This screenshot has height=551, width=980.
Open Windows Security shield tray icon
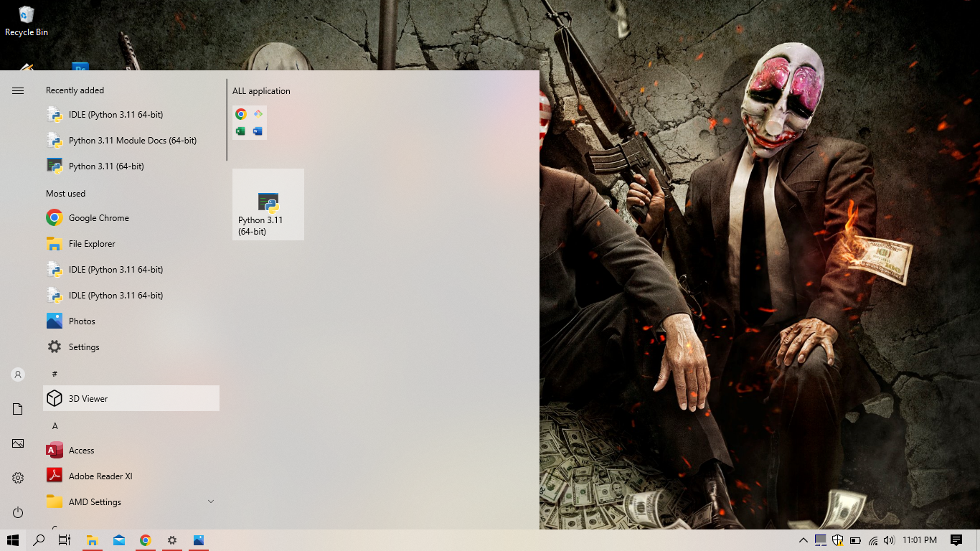(x=837, y=540)
